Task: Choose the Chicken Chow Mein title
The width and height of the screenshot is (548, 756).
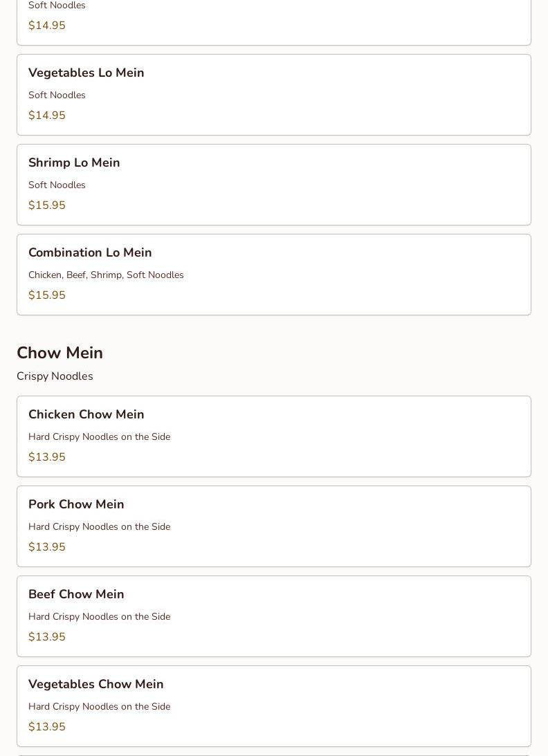Action: tap(86, 414)
